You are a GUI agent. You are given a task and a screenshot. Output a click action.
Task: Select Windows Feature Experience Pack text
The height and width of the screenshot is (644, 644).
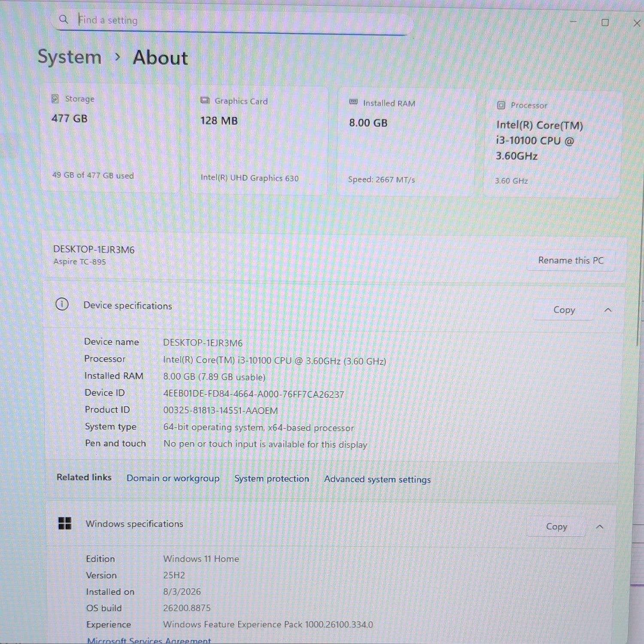pyautogui.click(x=268, y=625)
